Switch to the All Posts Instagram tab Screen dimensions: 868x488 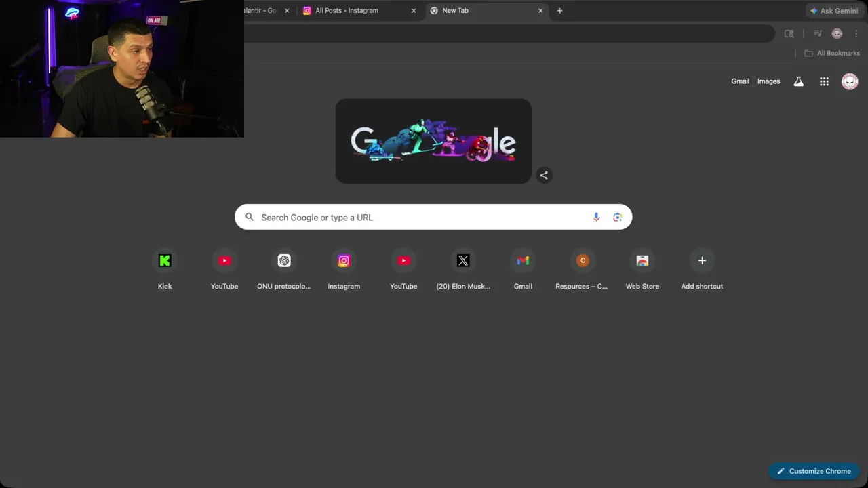[359, 11]
